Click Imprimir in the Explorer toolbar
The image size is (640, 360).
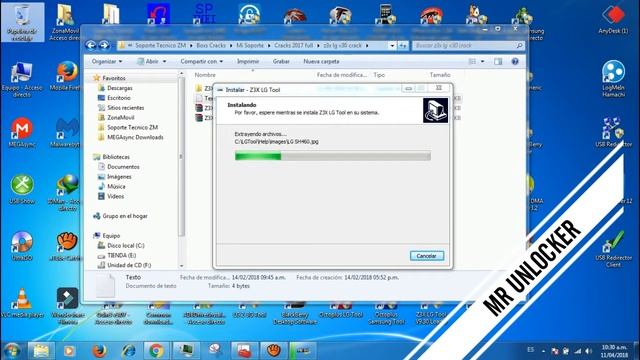(248, 62)
